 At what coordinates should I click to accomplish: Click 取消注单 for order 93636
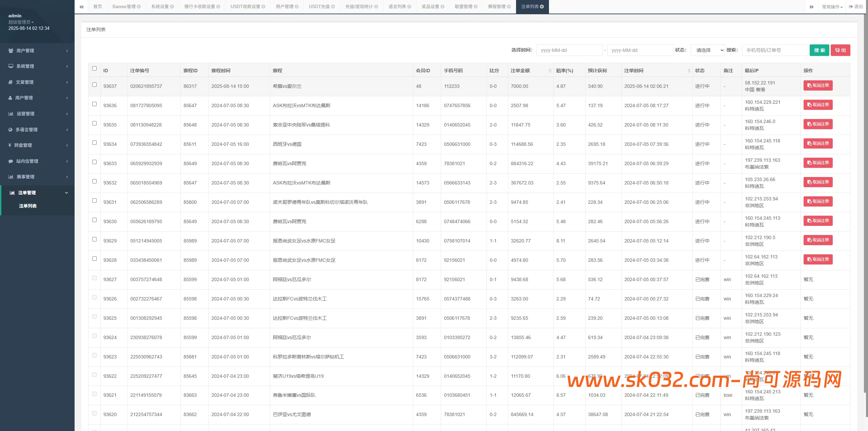(x=817, y=105)
